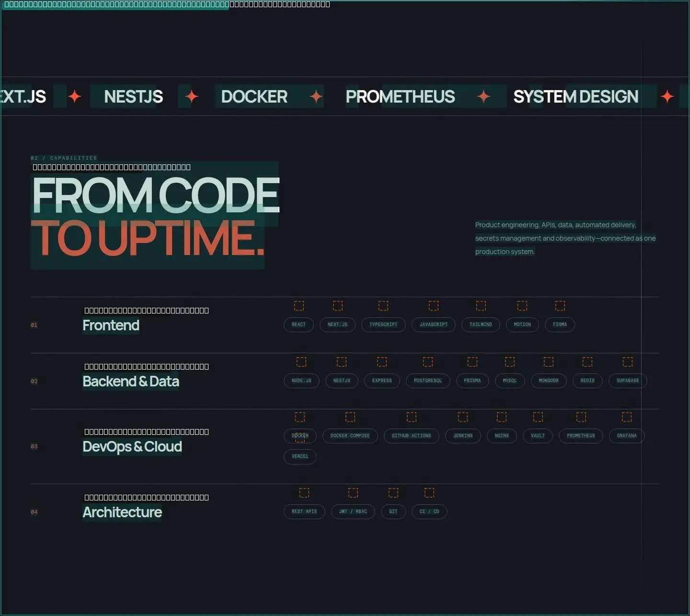Click the icon above the GRAFANA tag
Viewport: 690px width, 616px height.
coord(627,417)
